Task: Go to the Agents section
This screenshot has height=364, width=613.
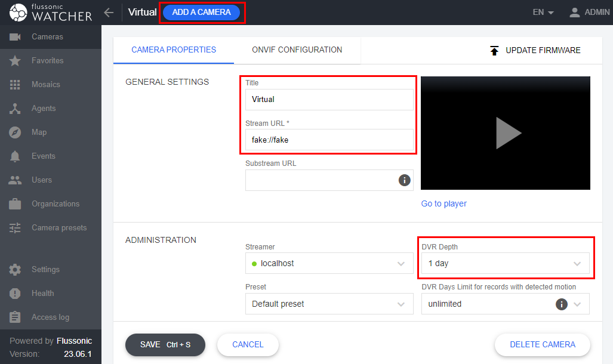Action: (44, 108)
